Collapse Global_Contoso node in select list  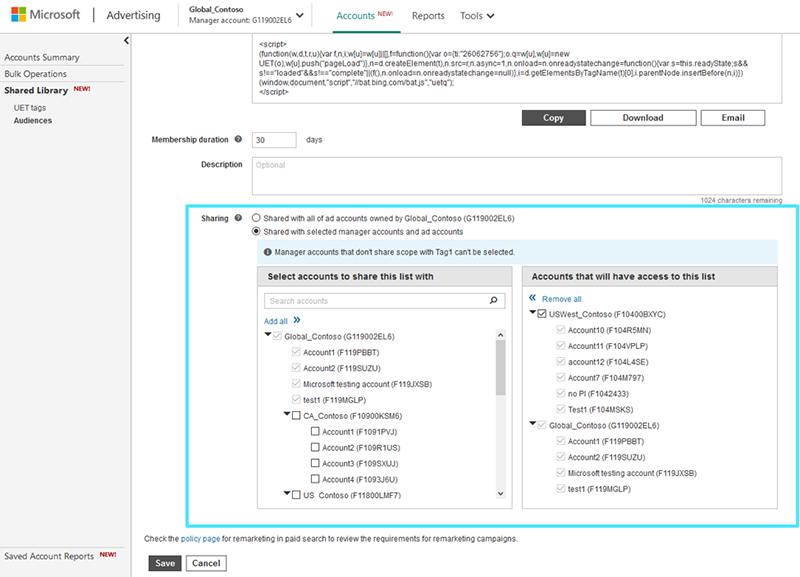click(268, 335)
